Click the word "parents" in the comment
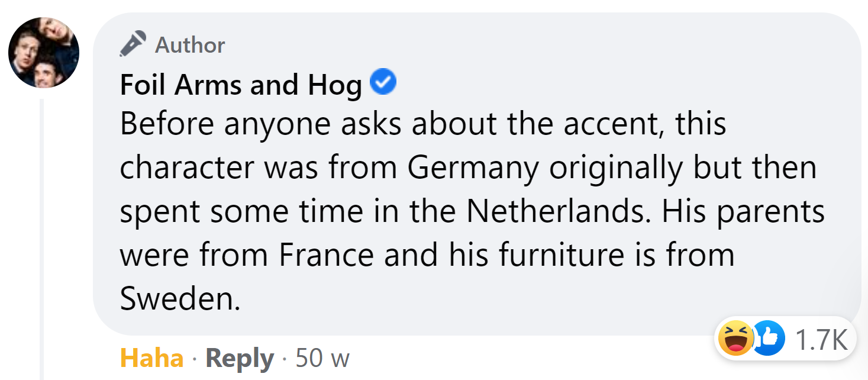Viewport: 868px width, 380px height. [770, 212]
